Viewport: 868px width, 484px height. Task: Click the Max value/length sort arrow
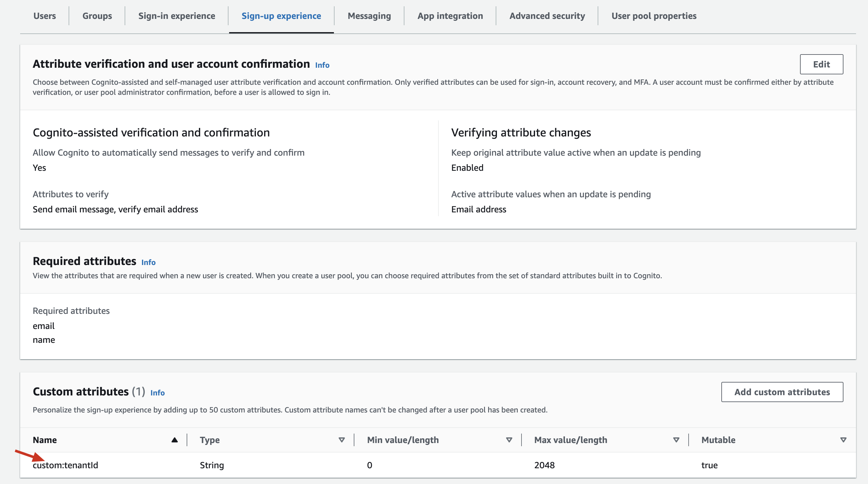676,440
